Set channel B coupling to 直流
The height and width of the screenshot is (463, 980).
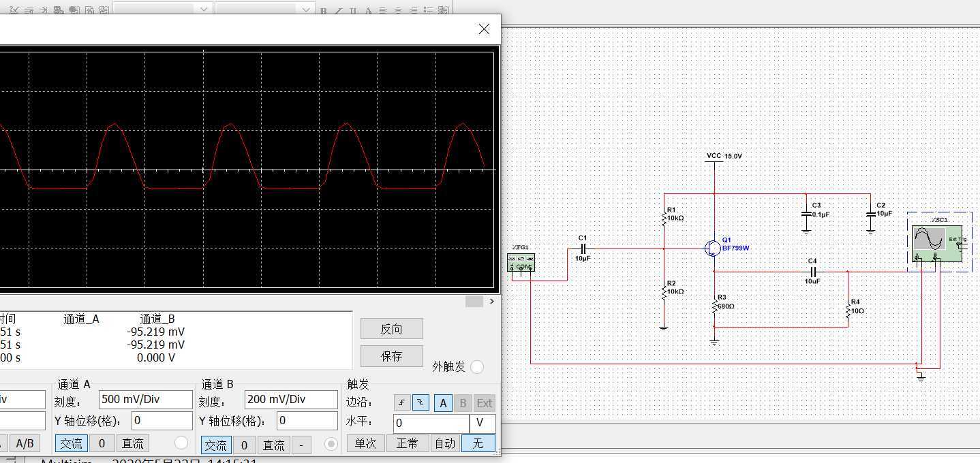(x=274, y=445)
